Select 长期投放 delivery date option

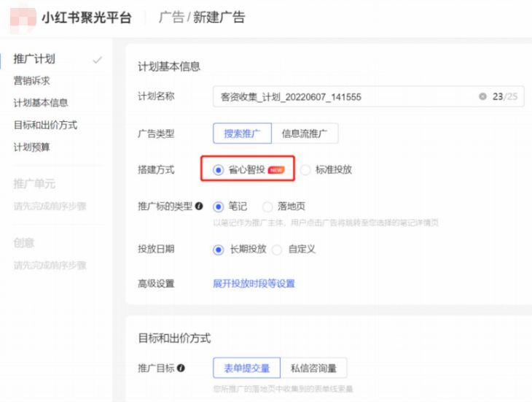point(218,250)
